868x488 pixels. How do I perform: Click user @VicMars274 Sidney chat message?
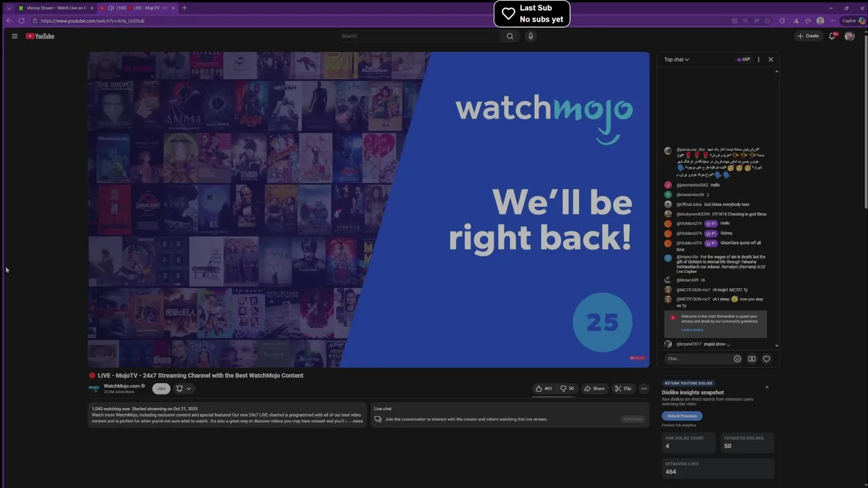click(705, 233)
